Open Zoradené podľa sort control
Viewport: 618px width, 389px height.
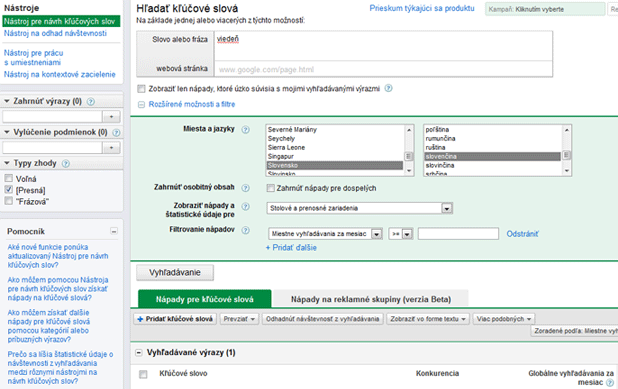[x=575, y=331]
